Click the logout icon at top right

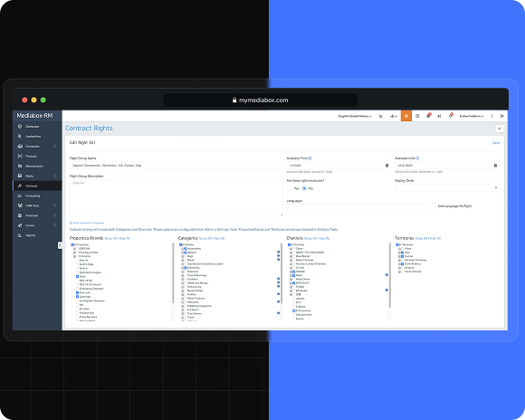coord(501,116)
